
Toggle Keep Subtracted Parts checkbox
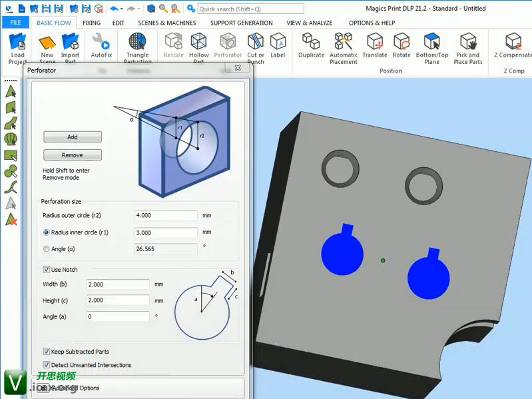point(47,352)
